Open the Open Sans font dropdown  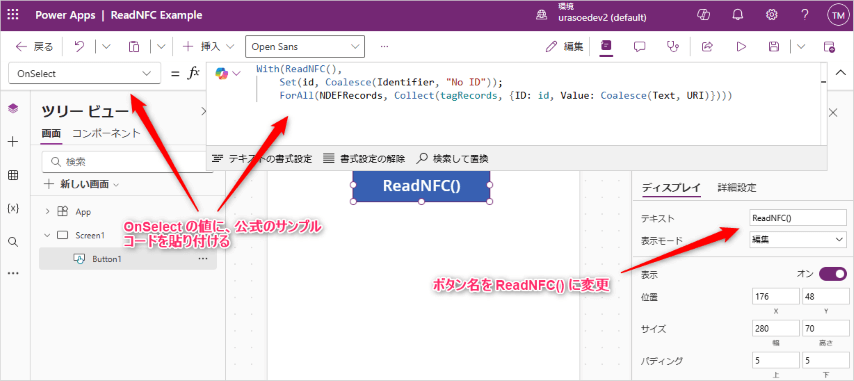305,47
